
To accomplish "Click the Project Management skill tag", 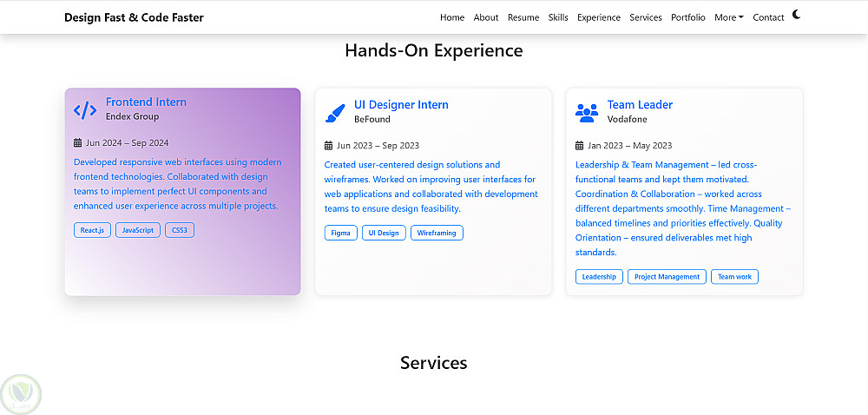I will point(667,277).
